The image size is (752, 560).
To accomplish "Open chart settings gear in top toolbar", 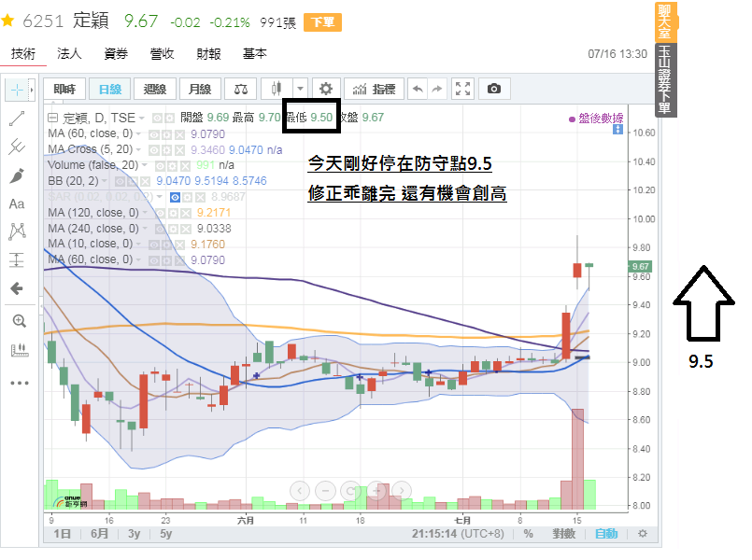I will click(x=326, y=89).
